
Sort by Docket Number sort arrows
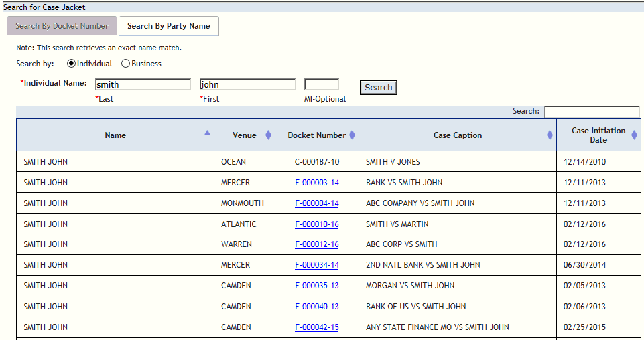click(352, 135)
